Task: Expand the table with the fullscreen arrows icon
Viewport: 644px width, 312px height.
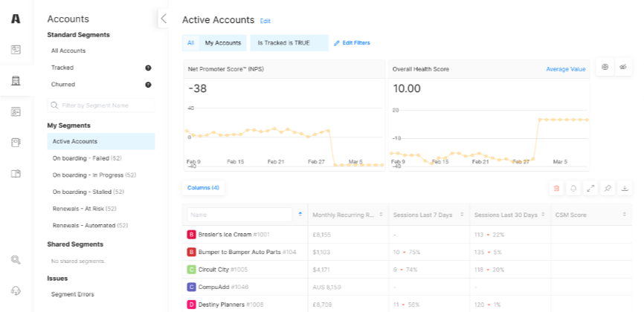Action: click(x=590, y=188)
